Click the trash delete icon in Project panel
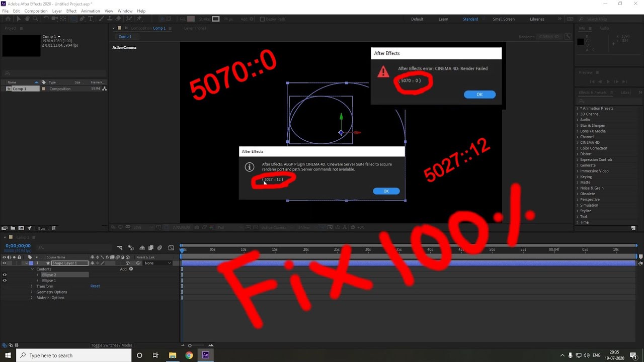 (x=54, y=228)
